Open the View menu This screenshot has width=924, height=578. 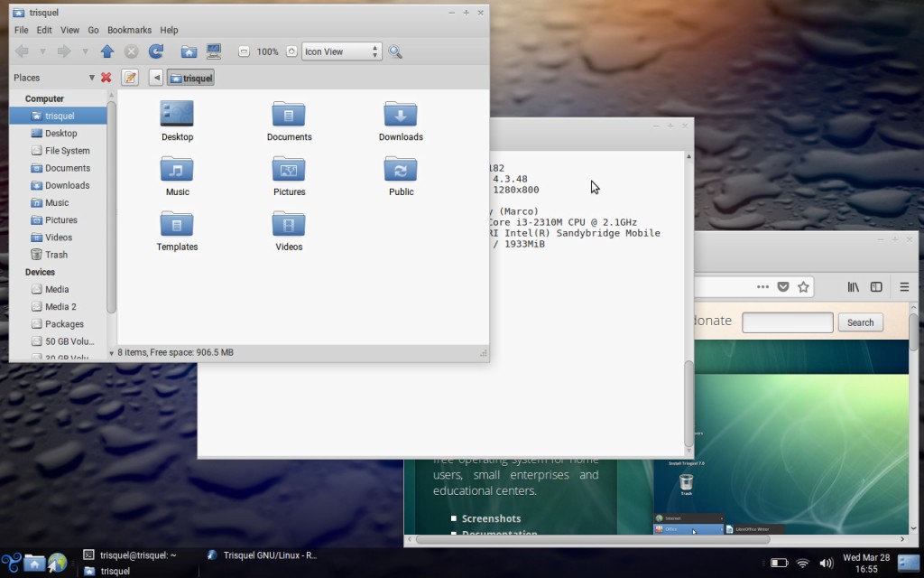[x=69, y=30]
